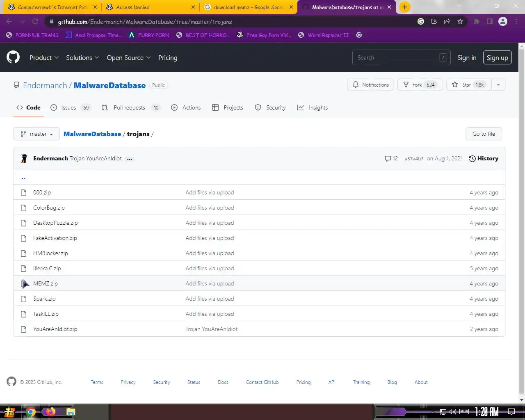Click the Go to file button
Image resolution: width=525 pixels, height=420 pixels.
(x=484, y=134)
